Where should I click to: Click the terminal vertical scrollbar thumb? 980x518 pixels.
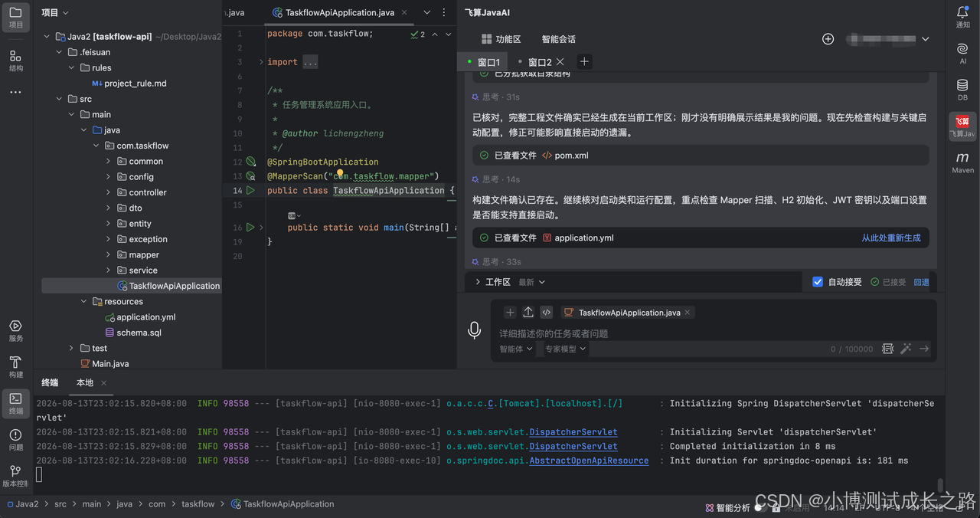(940, 486)
